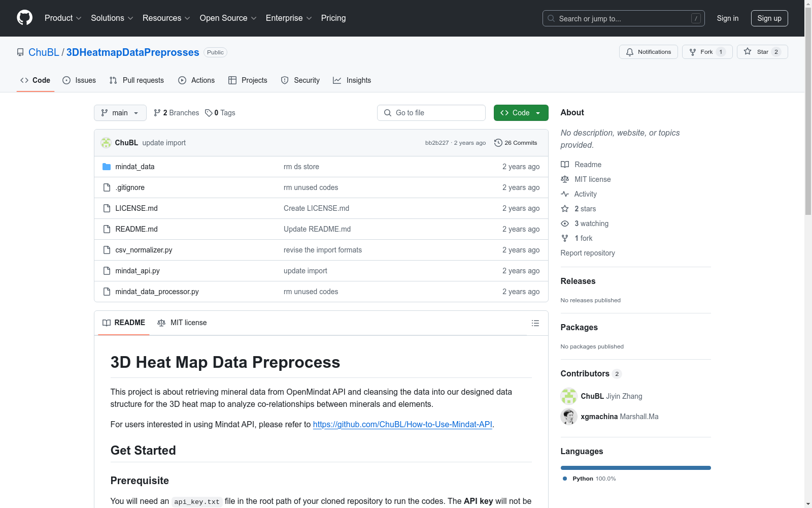Click the 3DHeatmapDataPreprosses repository name link
Screen dimensions: 812x508
click(133, 52)
